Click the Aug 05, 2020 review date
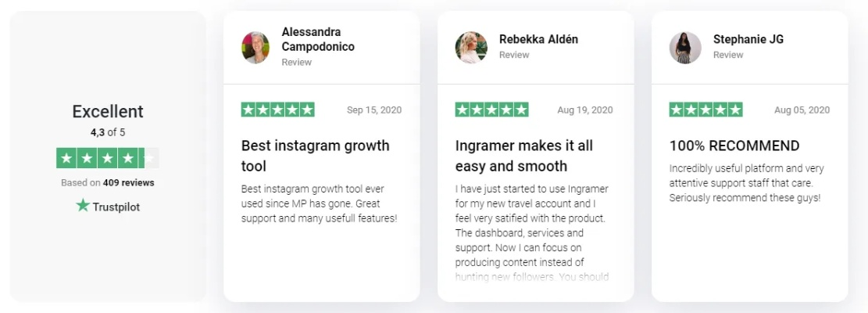This screenshot has width=868, height=313. point(802,110)
